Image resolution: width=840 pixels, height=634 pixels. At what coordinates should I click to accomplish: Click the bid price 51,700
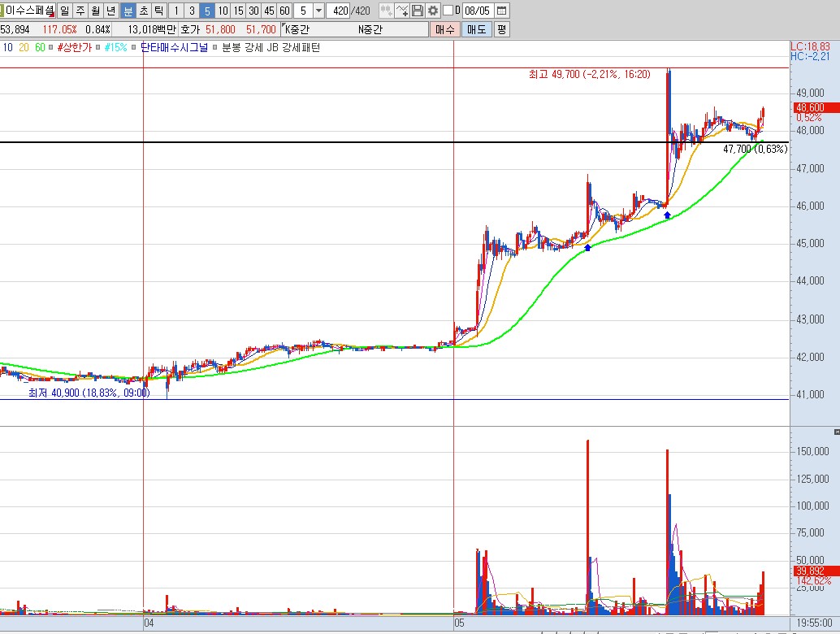(261, 29)
